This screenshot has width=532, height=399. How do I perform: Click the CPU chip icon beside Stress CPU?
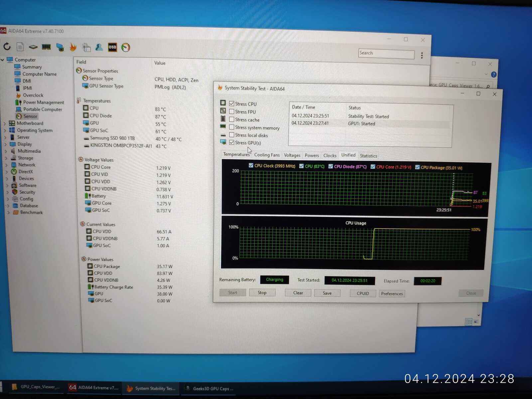(223, 103)
